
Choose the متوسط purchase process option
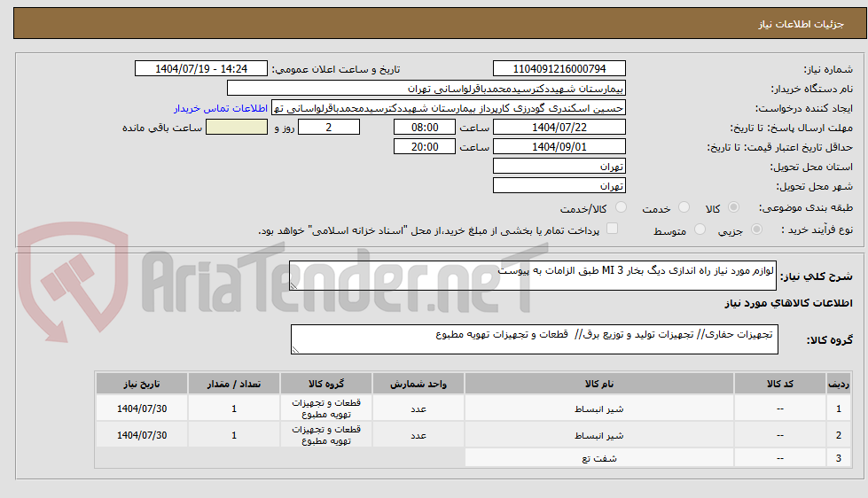pos(700,230)
